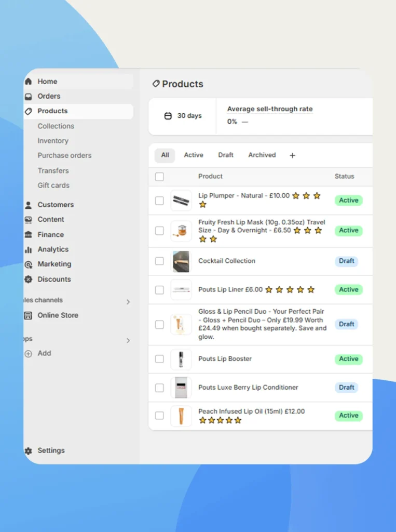Open Settings via the gear icon
Image resolution: width=396 pixels, height=532 pixels.
pyautogui.click(x=28, y=451)
